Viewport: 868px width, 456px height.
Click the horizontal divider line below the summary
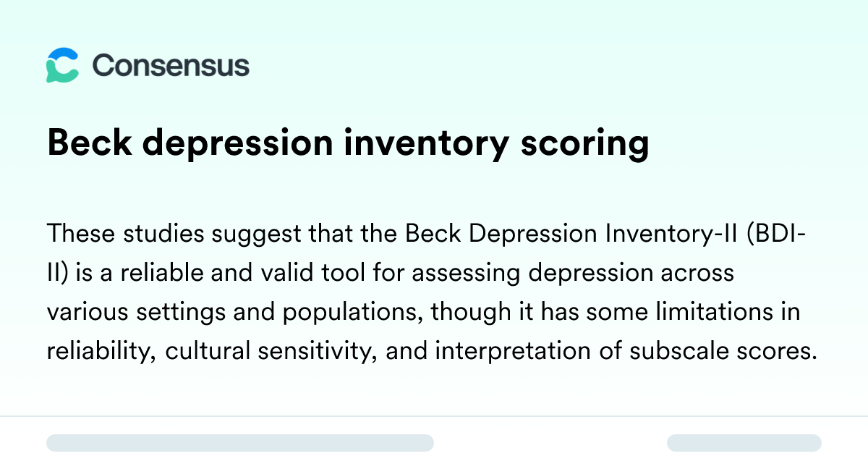(434, 416)
